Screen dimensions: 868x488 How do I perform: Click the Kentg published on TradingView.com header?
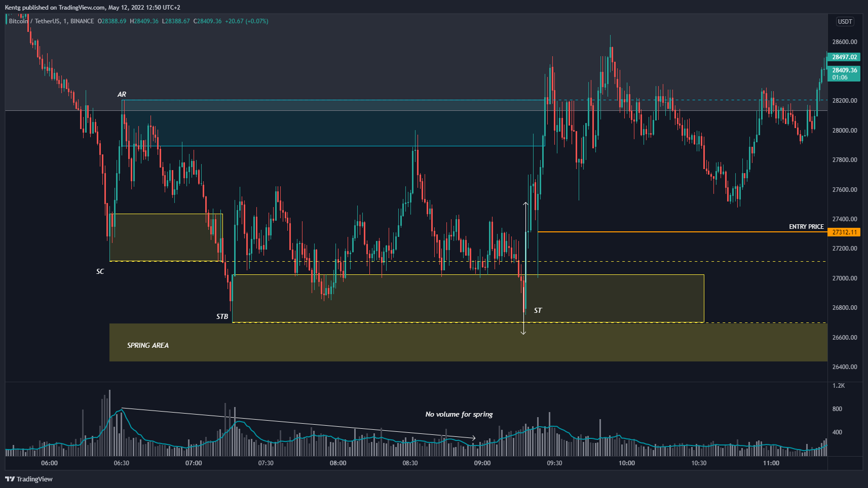point(92,8)
